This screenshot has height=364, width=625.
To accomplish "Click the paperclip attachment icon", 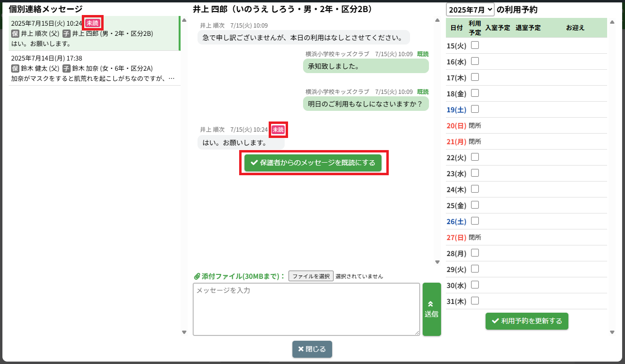I will coord(197,276).
